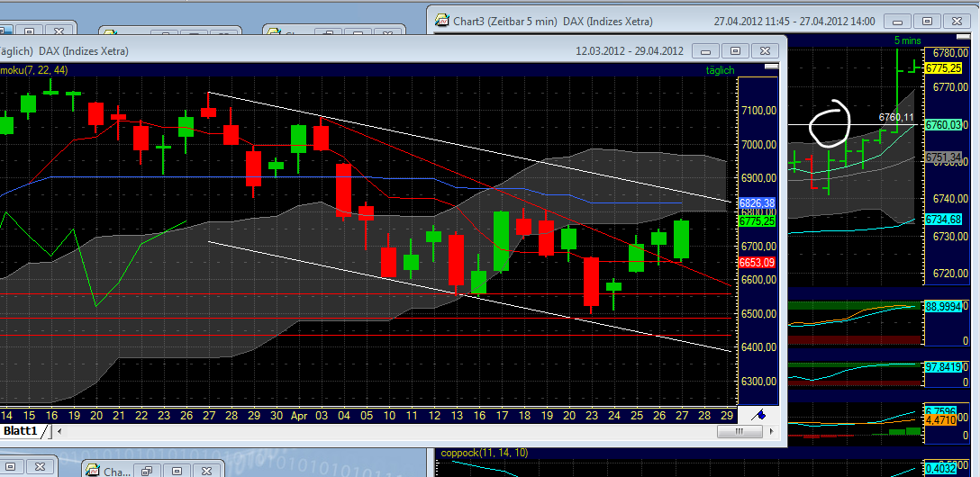Close the background window at the top-left corner
980x477 pixels.
59,31
